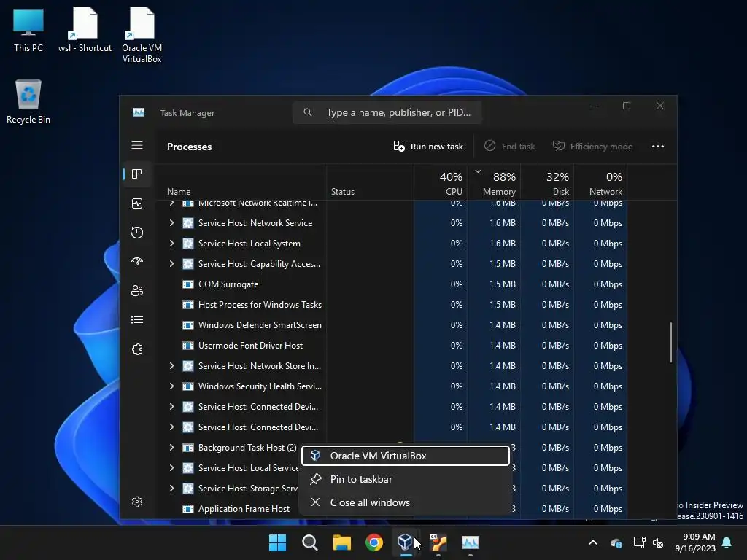Choose Oracle VM VirtualBox in jump list
This screenshot has height=560, width=747.
406,456
